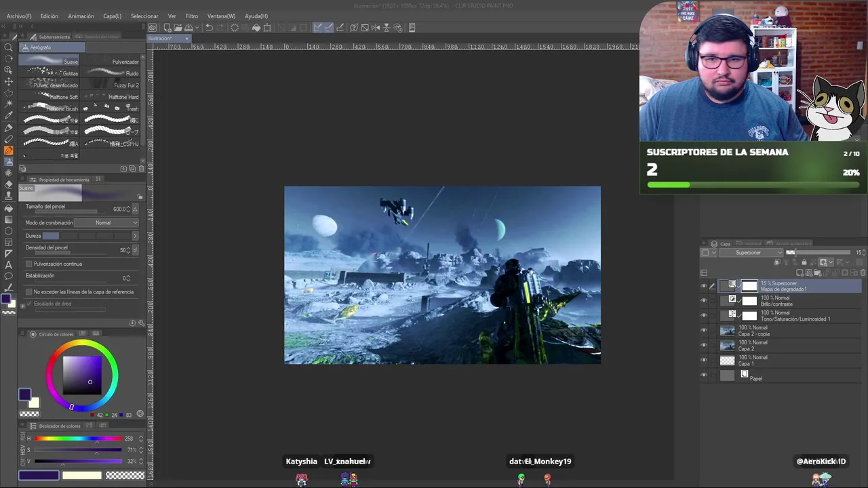Open the Edición menu

click(49, 16)
